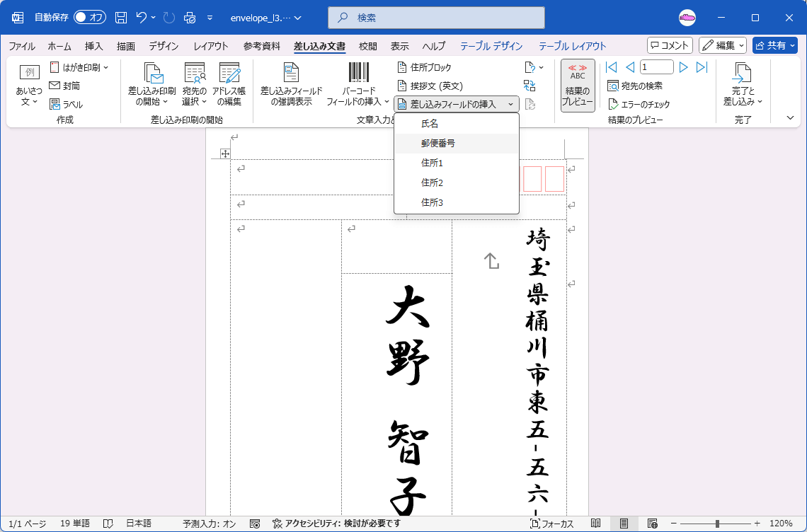Open バーコードフィールドの挿入 command

(x=358, y=84)
